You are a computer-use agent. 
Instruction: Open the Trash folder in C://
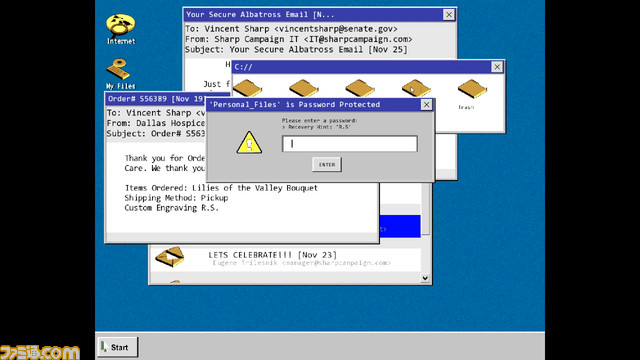tap(471, 93)
